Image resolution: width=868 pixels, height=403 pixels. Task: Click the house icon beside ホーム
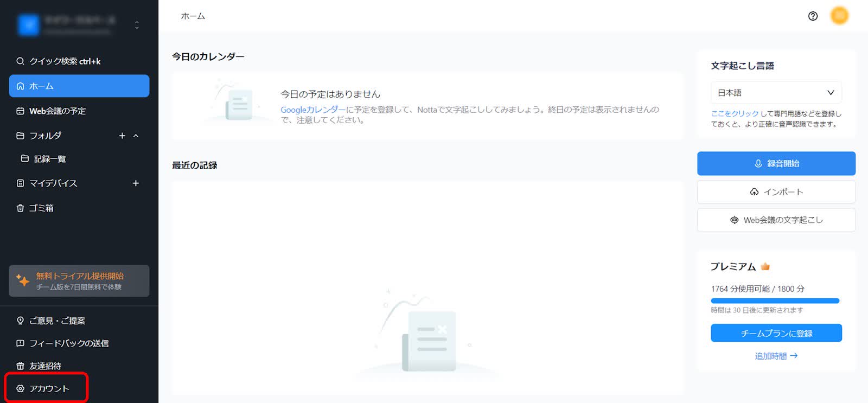pos(20,86)
